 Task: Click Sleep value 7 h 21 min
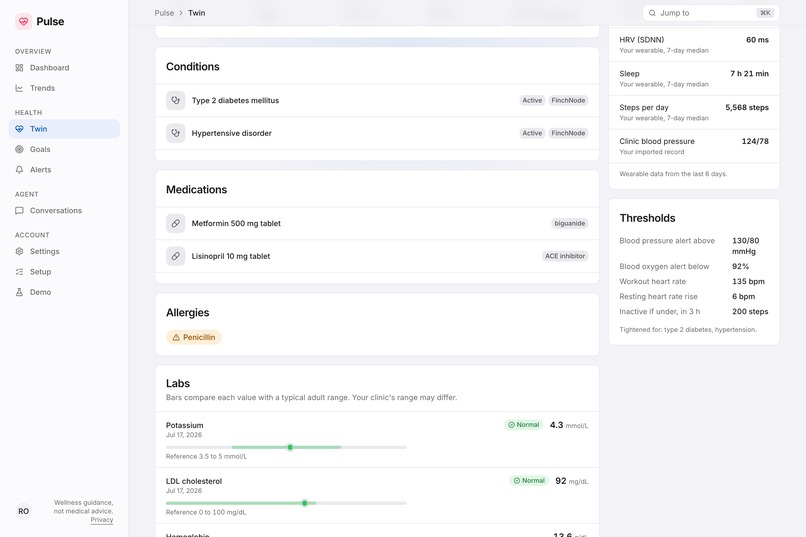point(749,74)
